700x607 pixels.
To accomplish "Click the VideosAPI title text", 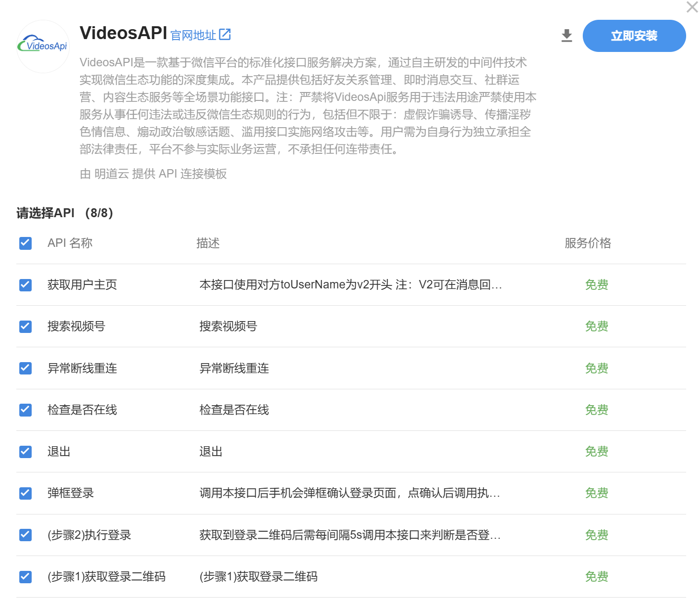I will pos(123,33).
